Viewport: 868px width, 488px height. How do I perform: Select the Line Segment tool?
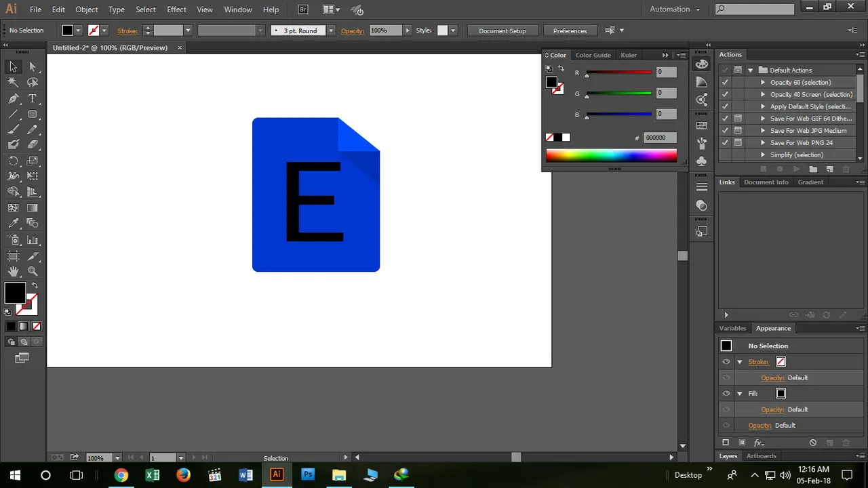click(x=13, y=114)
